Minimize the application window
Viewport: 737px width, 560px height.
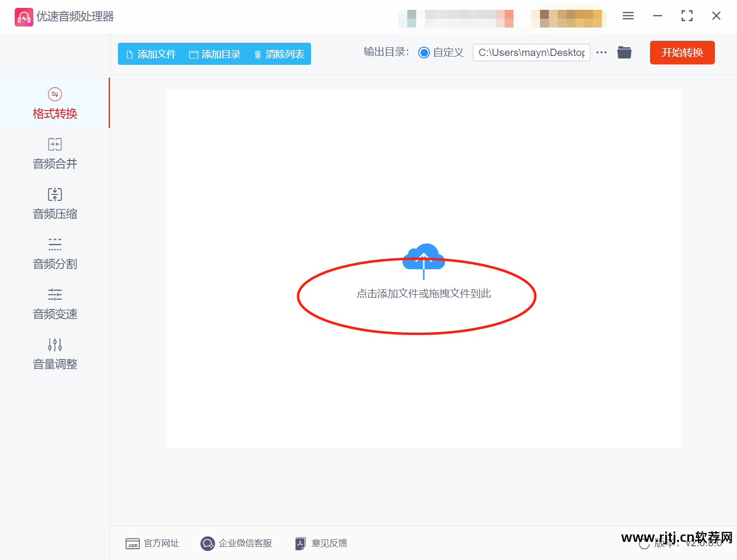click(657, 16)
